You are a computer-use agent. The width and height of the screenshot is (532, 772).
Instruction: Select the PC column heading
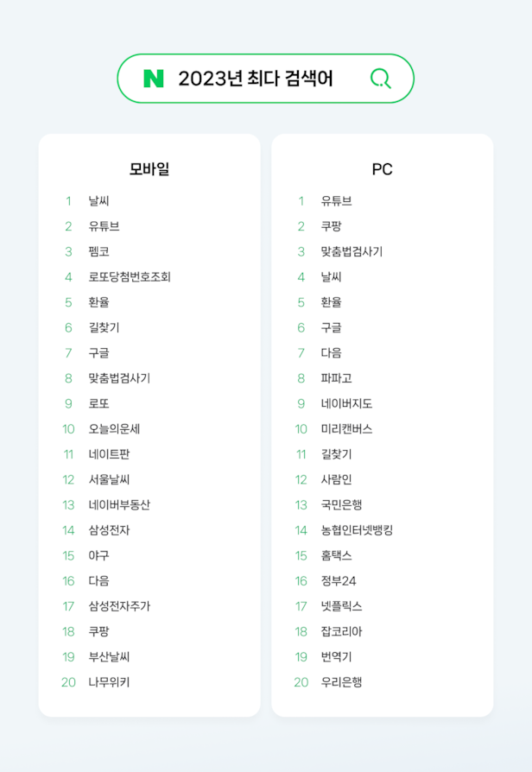tap(382, 169)
